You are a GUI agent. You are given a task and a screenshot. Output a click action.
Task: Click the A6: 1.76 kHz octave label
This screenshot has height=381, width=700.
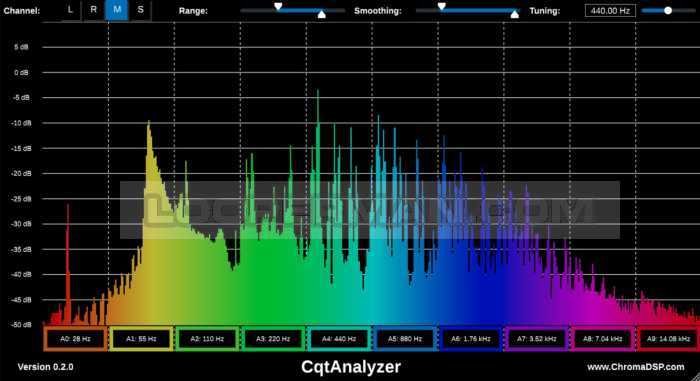click(x=471, y=339)
